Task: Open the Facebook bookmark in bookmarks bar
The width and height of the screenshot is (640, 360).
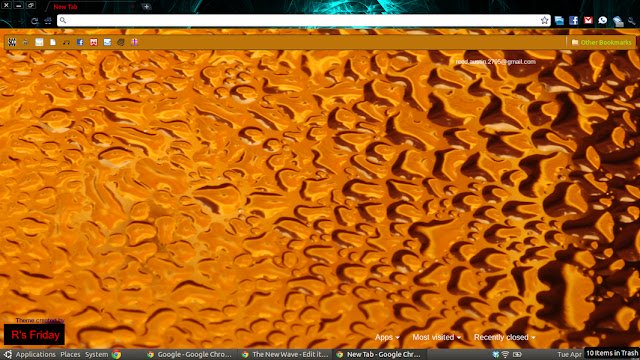Action: point(80,42)
